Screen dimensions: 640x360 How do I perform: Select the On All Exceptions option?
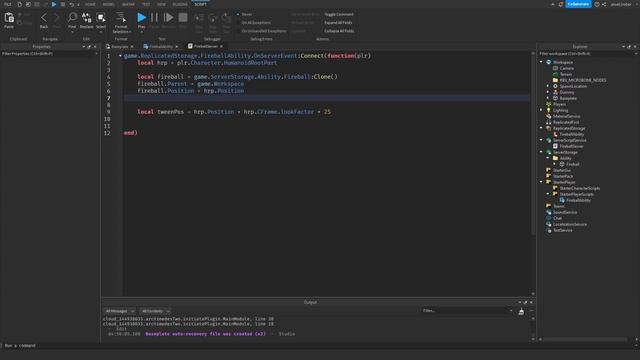pos(253,22)
